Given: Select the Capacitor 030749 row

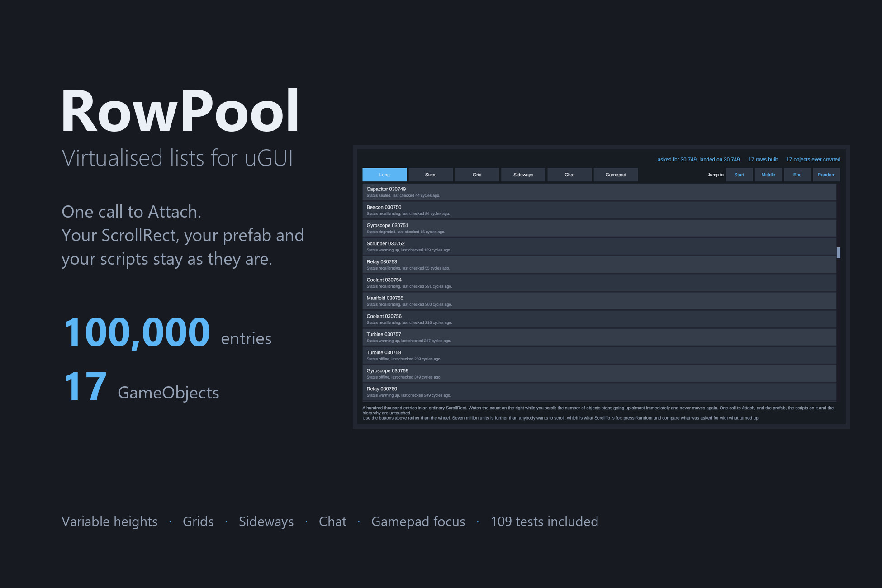Looking at the screenshot, I should pyautogui.click(x=599, y=192).
